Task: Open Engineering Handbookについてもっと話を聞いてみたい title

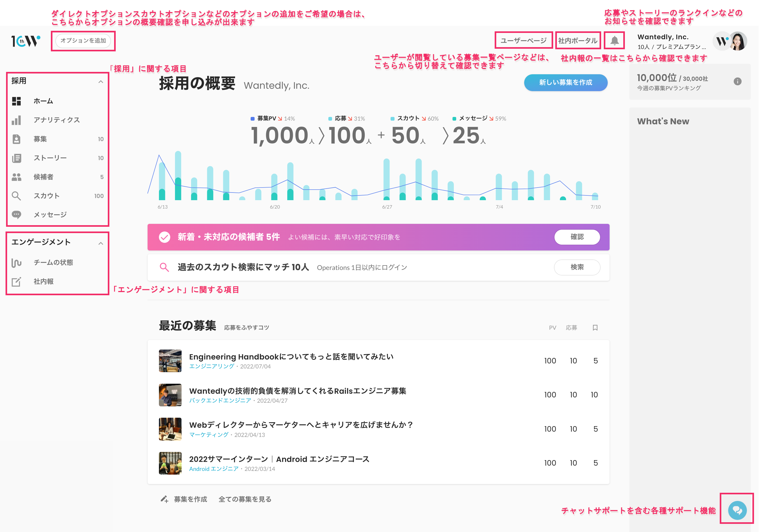Action: tap(291, 357)
